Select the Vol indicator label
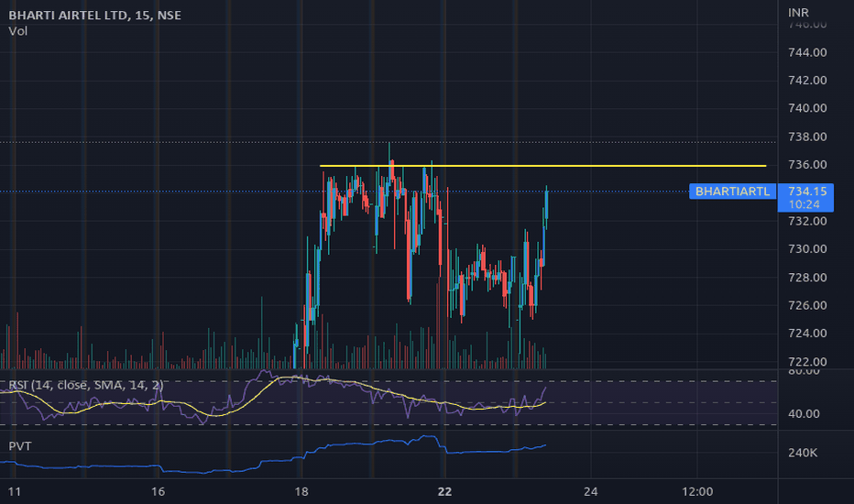 [x=18, y=31]
